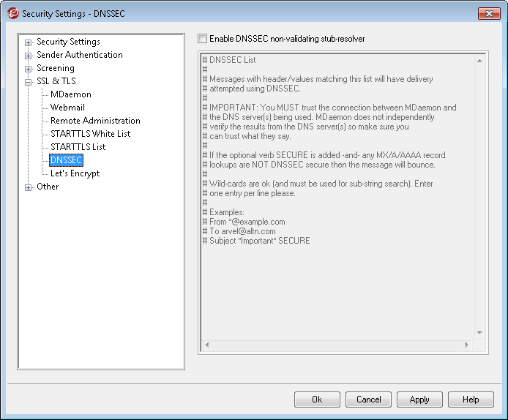
Task: Expand the Screening tree node
Action: [x=29, y=69]
